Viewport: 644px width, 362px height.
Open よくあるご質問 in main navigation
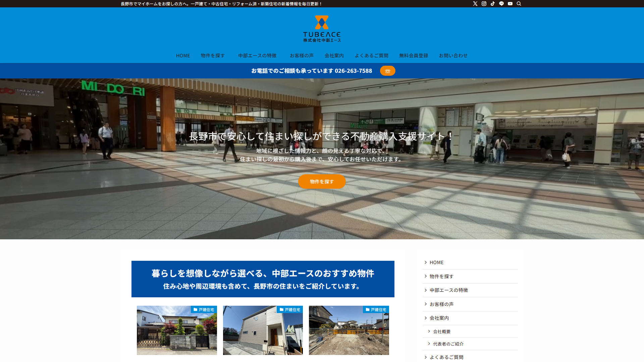(372, 56)
